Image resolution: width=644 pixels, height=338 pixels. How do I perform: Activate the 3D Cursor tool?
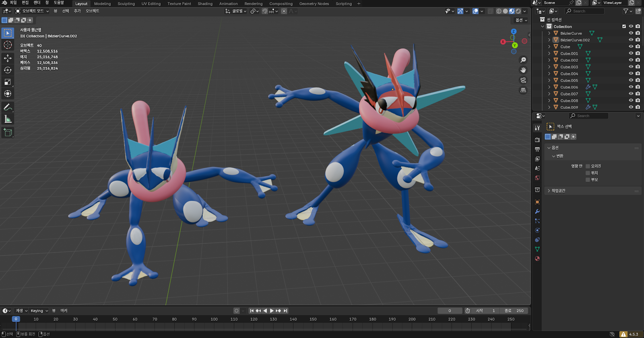[x=8, y=45]
